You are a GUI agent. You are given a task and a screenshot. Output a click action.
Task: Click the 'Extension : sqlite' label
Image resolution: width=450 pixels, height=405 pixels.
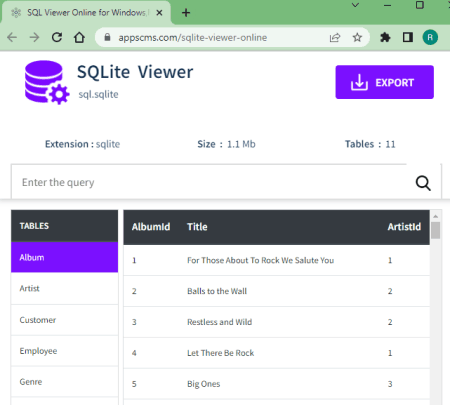(x=82, y=144)
